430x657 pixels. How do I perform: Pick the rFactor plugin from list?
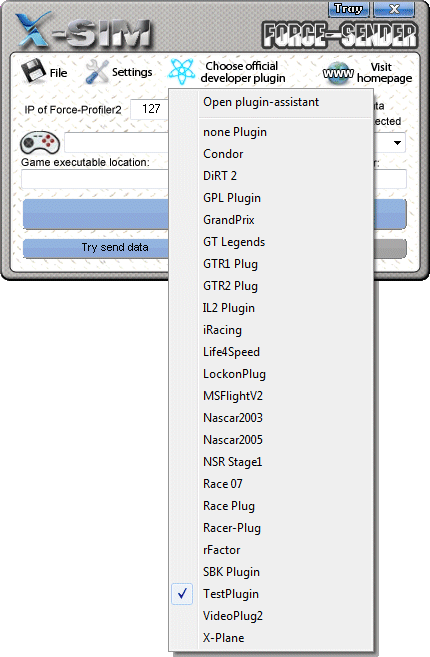pyautogui.click(x=271, y=550)
